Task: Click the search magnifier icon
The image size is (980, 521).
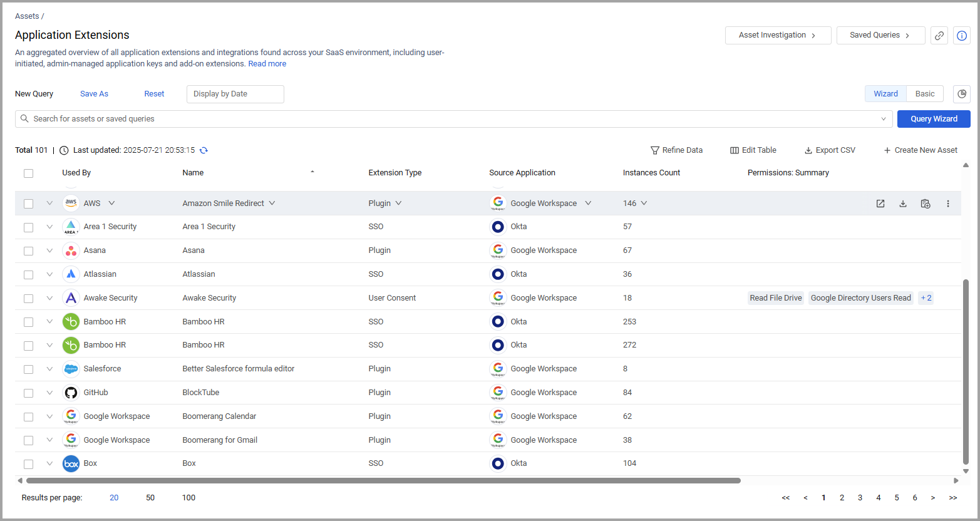Action: 24,118
